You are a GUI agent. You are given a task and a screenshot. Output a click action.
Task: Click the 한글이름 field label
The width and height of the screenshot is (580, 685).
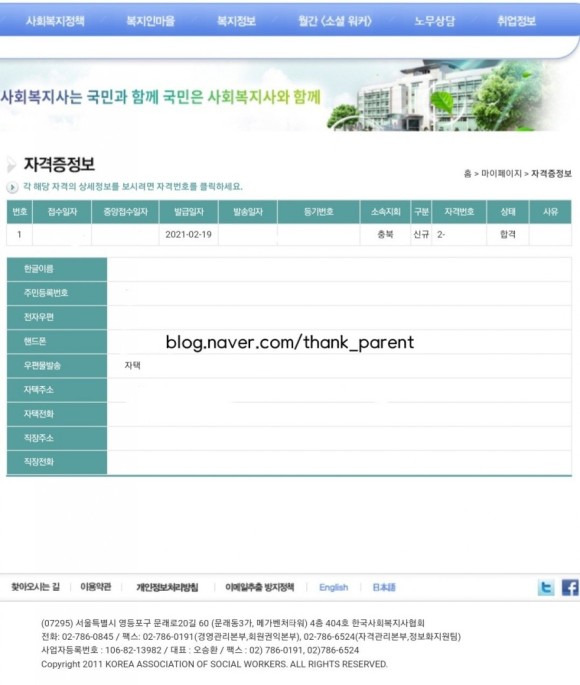(x=57, y=269)
